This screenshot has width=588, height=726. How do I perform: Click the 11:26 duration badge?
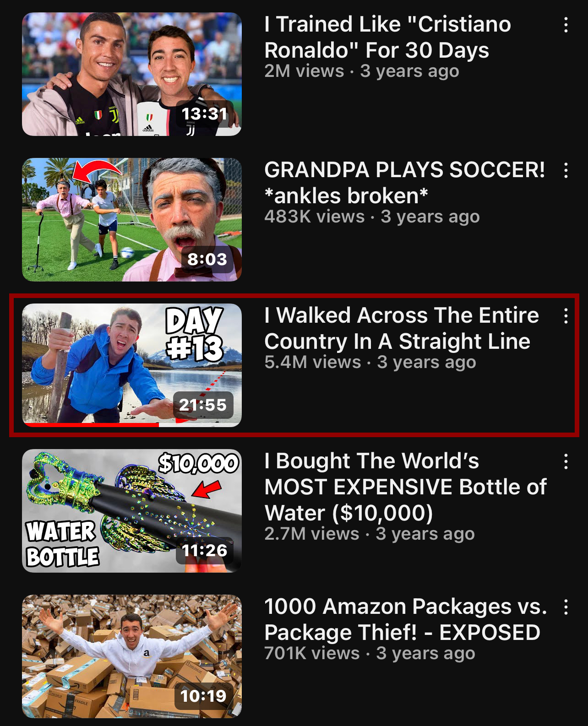click(205, 550)
